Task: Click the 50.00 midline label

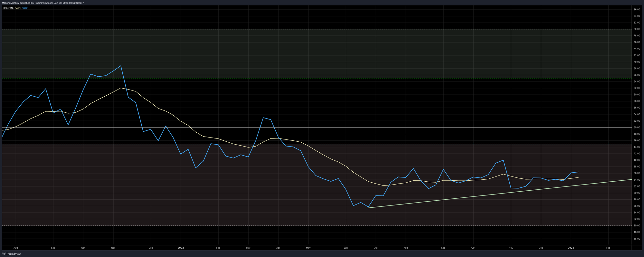Action: point(637,127)
